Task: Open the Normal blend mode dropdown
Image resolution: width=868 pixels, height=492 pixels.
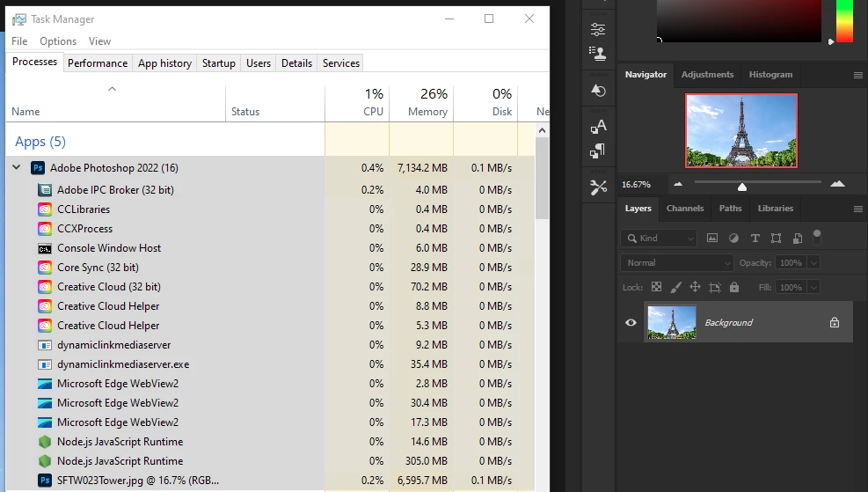Action: pos(677,262)
